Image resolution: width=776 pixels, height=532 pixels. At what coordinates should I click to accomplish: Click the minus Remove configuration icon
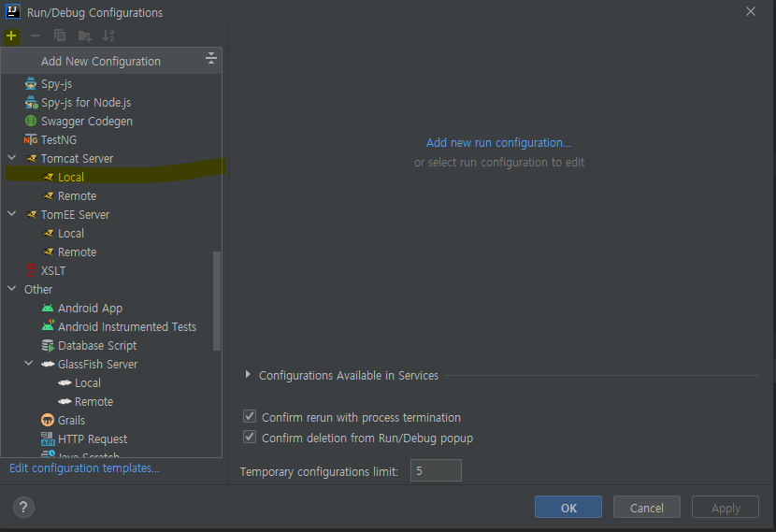[36, 36]
